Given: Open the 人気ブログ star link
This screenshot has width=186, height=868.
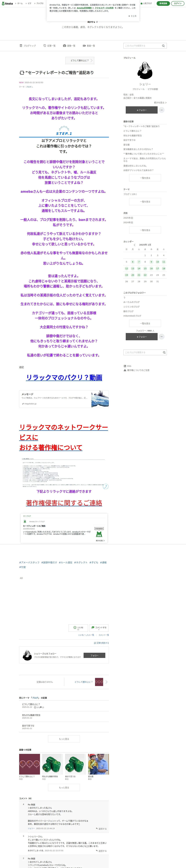Looking at the screenshot, I should click(146, 3).
